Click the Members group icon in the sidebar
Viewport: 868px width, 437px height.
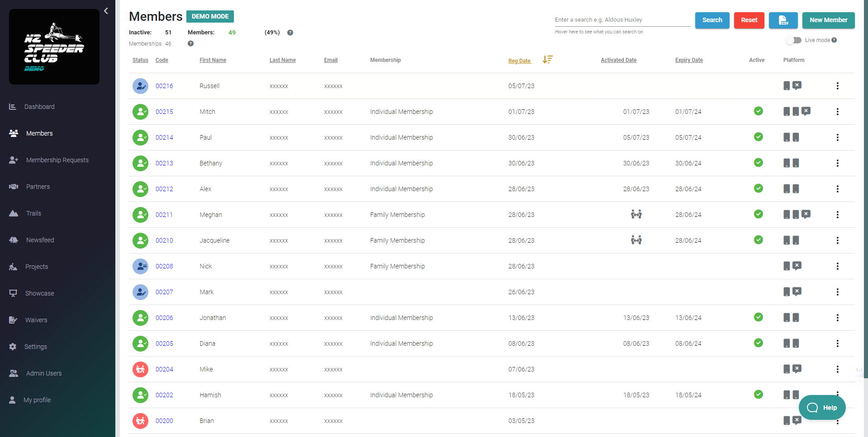(14, 133)
